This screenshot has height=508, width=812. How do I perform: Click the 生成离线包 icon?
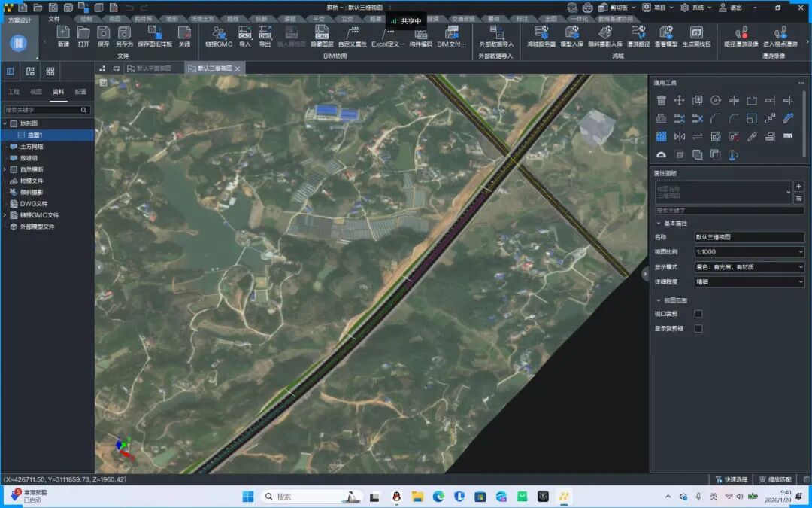click(x=696, y=32)
